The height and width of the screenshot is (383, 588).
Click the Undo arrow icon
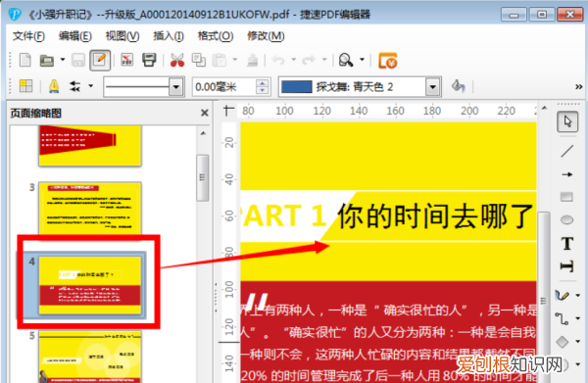click(x=278, y=60)
